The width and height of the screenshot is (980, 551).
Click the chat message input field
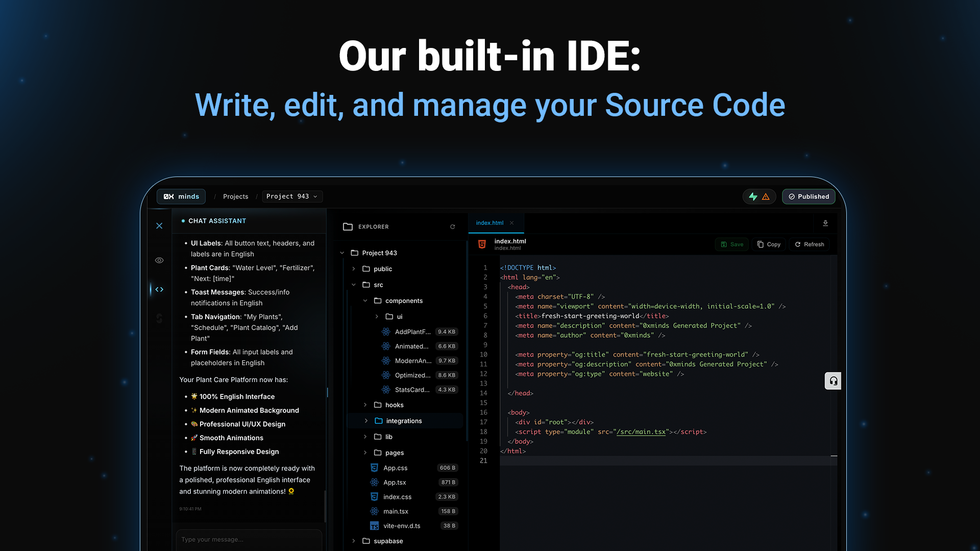point(249,539)
